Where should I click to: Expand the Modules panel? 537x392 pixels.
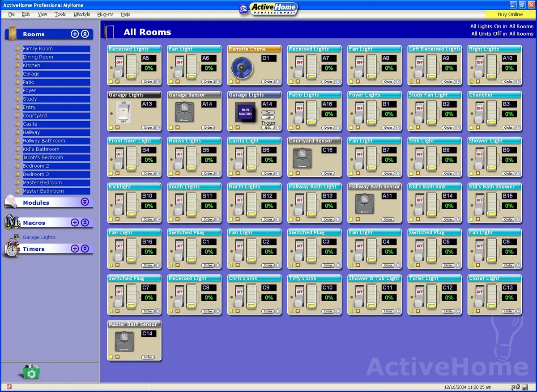click(85, 202)
